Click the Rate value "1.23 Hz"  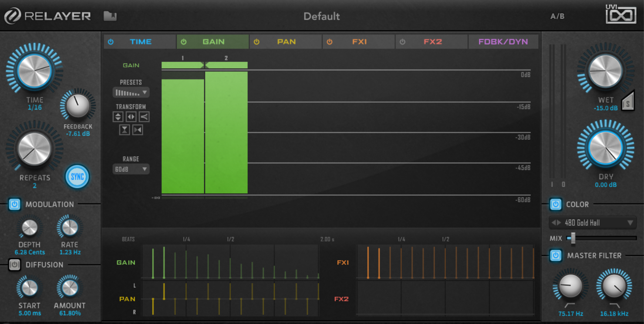(x=70, y=252)
